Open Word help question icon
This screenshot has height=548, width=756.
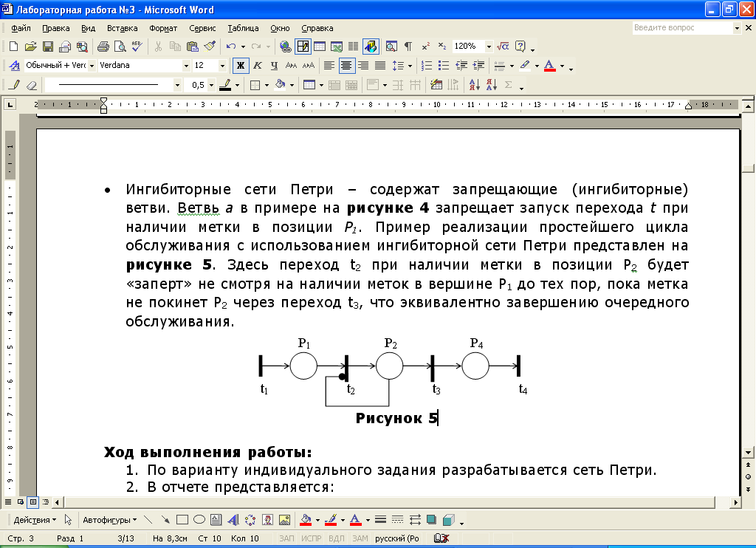pos(520,47)
